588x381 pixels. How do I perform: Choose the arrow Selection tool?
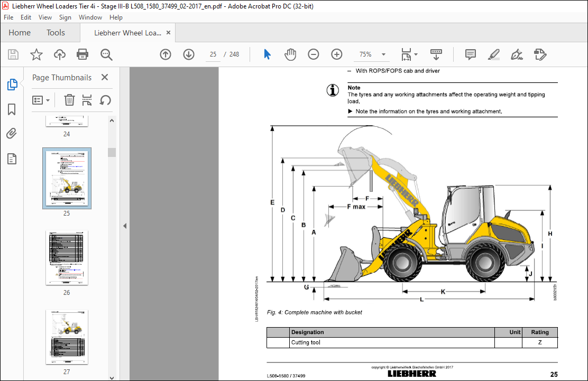267,54
